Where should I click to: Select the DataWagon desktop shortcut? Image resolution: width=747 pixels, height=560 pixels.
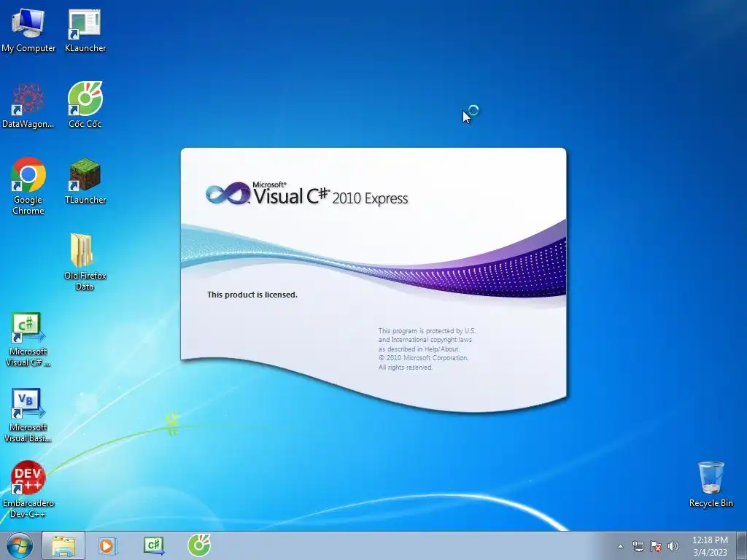(x=28, y=105)
